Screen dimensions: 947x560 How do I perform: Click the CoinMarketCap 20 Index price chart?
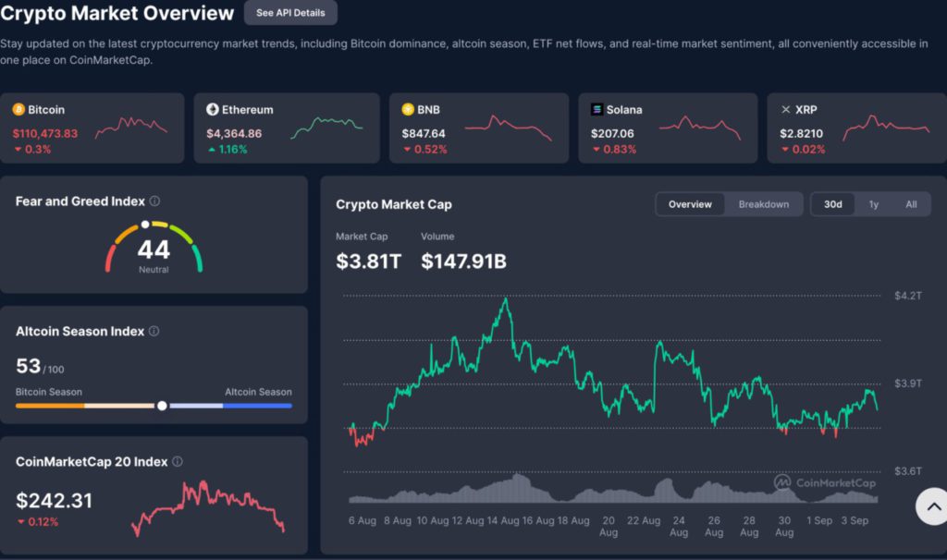pyautogui.click(x=208, y=506)
